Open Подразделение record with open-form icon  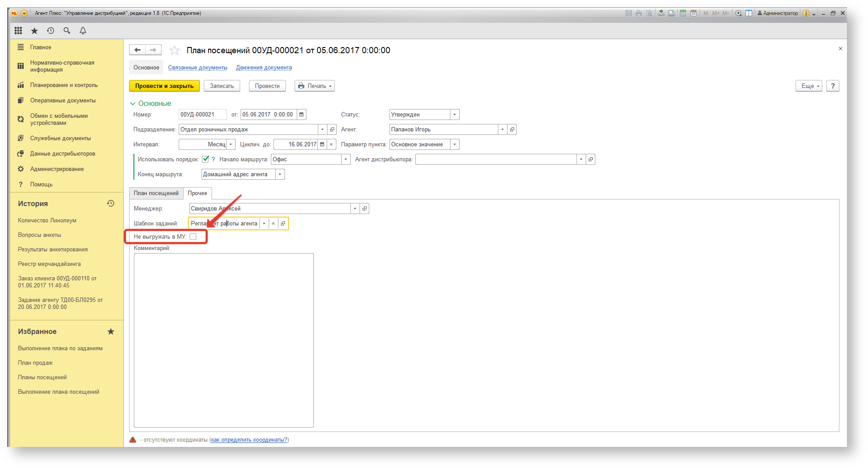pyautogui.click(x=332, y=130)
